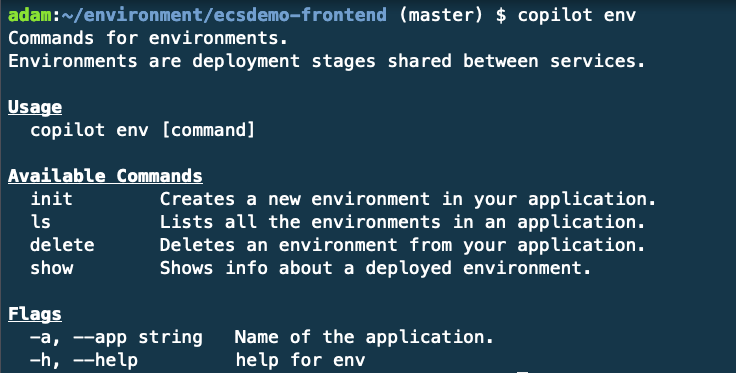Click the usage line 'copilot env [command]'

coord(143,130)
